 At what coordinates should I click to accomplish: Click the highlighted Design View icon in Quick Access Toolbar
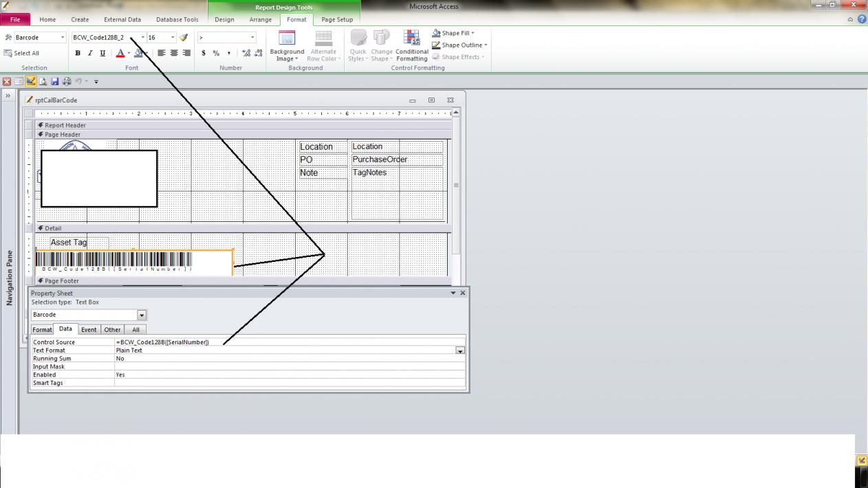31,81
